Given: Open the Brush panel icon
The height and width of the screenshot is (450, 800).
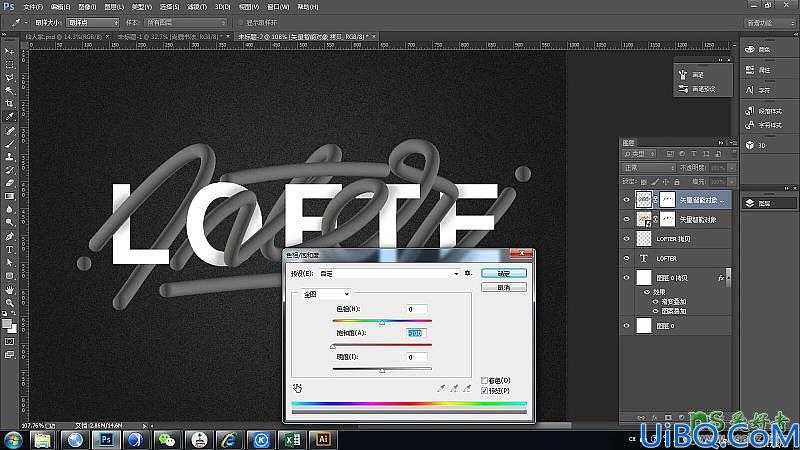Looking at the screenshot, I should pyautogui.click(x=683, y=75).
